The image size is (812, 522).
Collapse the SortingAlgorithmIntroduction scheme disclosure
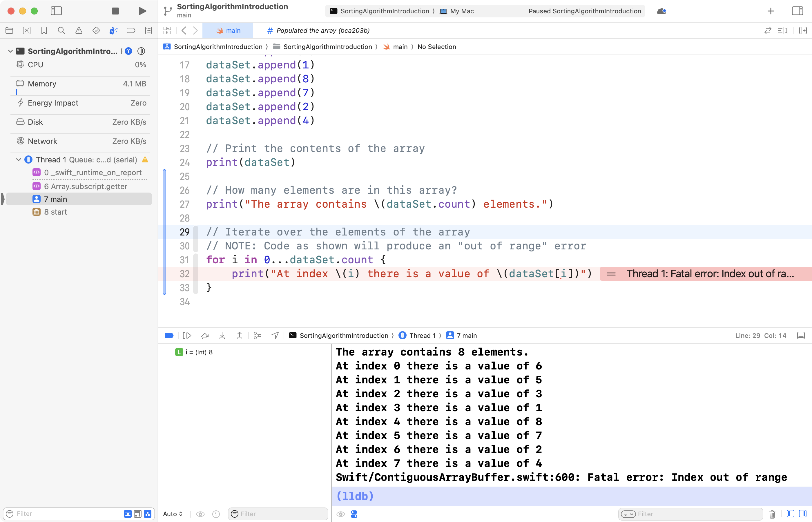point(10,51)
